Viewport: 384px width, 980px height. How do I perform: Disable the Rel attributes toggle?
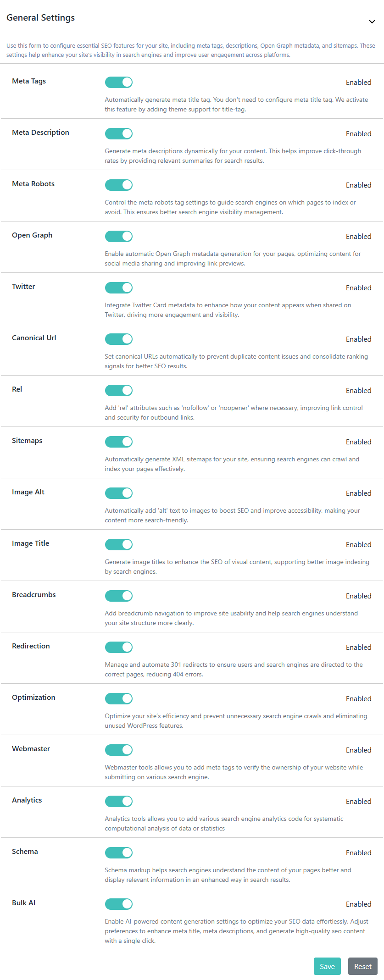119,390
